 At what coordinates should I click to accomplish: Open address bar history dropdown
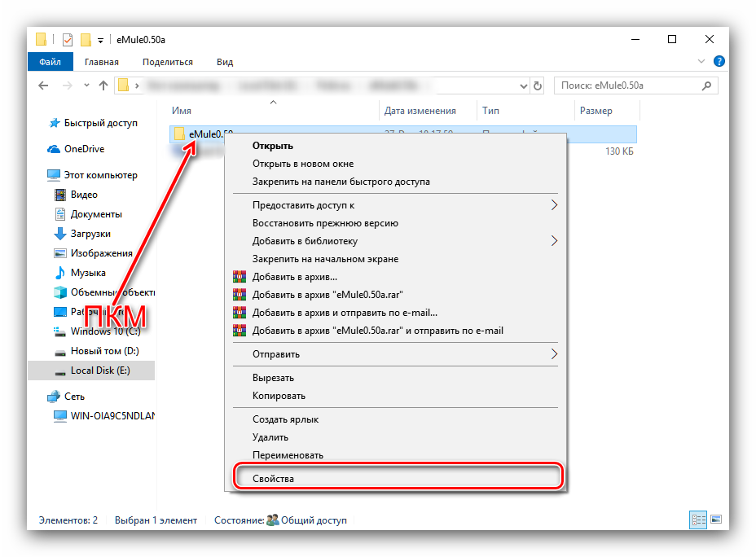point(523,86)
